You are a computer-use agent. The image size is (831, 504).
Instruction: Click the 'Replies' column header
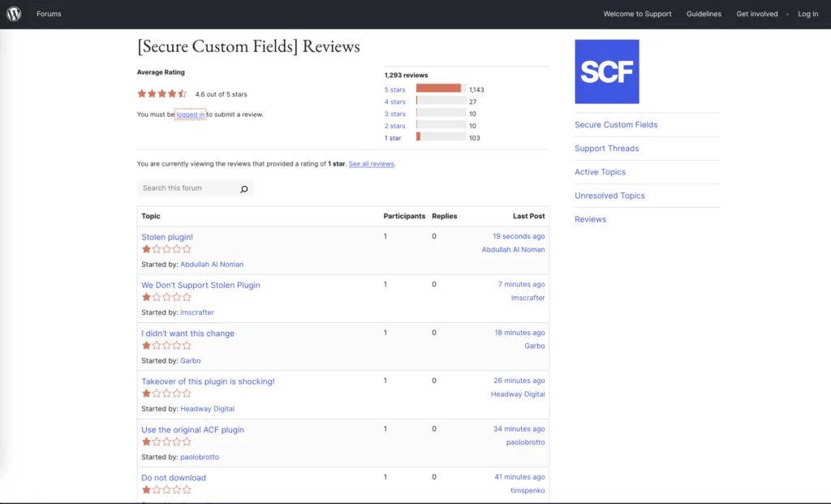pyautogui.click(x=444, y=216)
